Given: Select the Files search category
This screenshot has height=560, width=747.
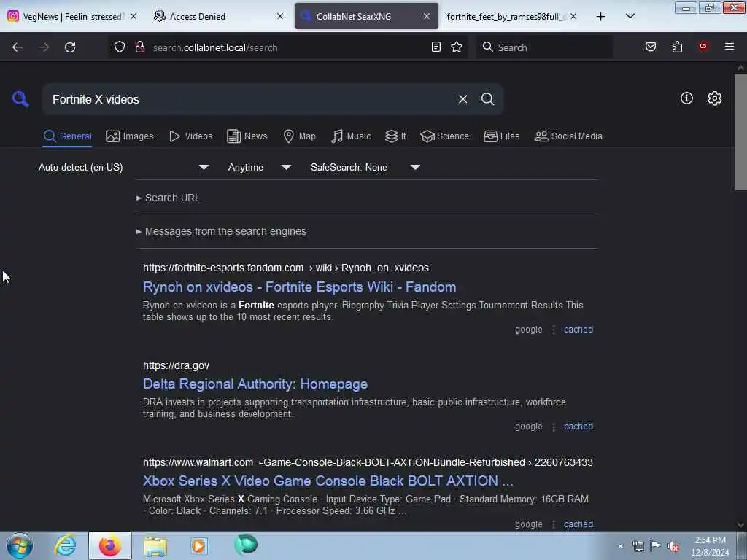Looking at the screenshot, I should point(501,136).
